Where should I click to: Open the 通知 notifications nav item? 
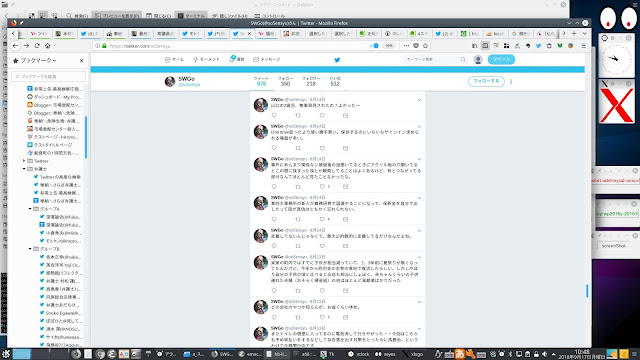(x=237, y=59)
